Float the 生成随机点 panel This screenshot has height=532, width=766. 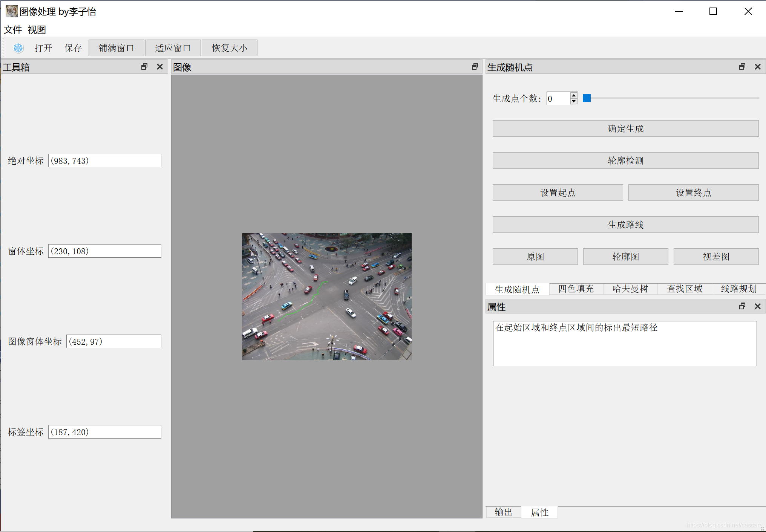(x=742, y=67)
